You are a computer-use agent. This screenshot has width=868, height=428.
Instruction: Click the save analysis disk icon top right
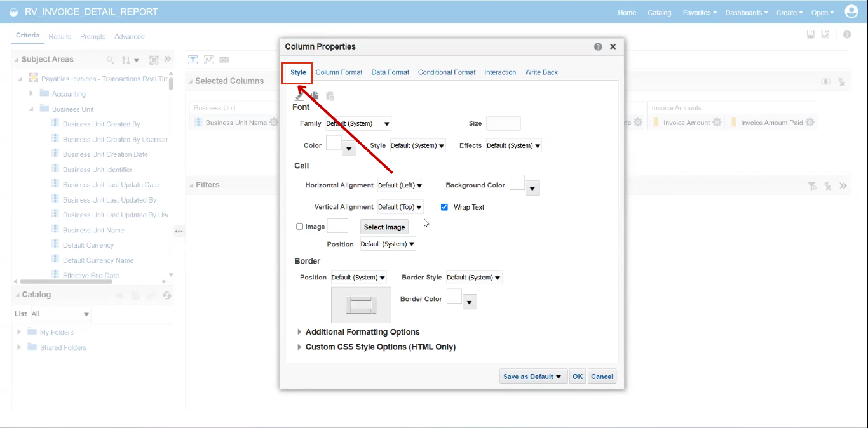(810, 34)
